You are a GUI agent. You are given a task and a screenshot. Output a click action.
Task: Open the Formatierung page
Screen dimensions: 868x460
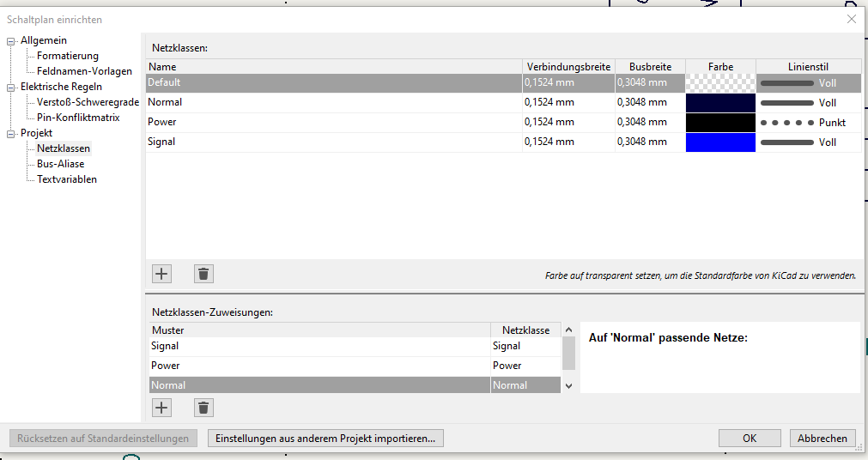68,56
